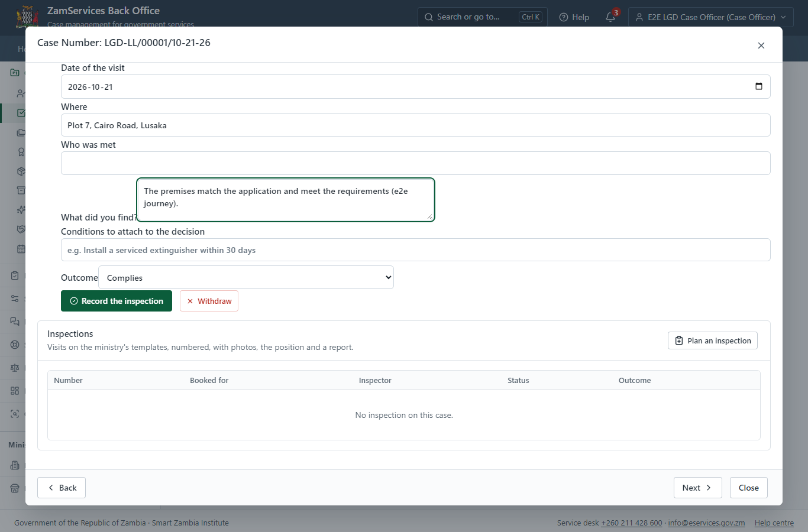Click service desk phone +260 211 428 600
The image size is (808, 532).
[x=632, y=523]
